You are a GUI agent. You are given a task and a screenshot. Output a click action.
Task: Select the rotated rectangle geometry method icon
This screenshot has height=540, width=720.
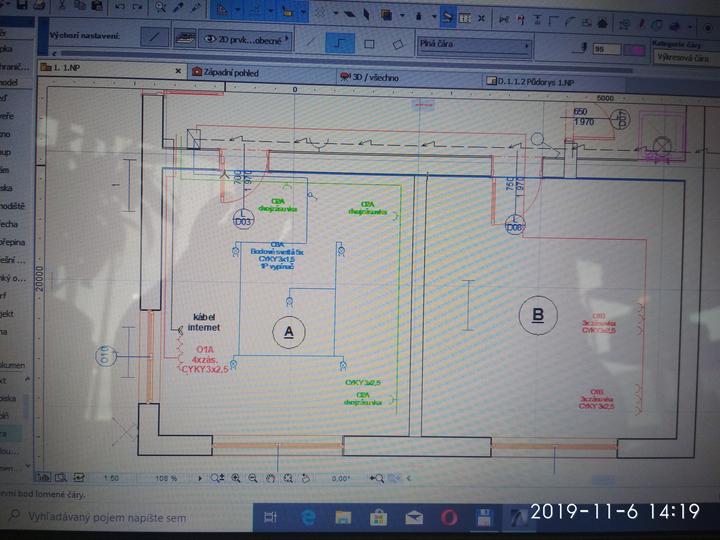click(398, 44)
